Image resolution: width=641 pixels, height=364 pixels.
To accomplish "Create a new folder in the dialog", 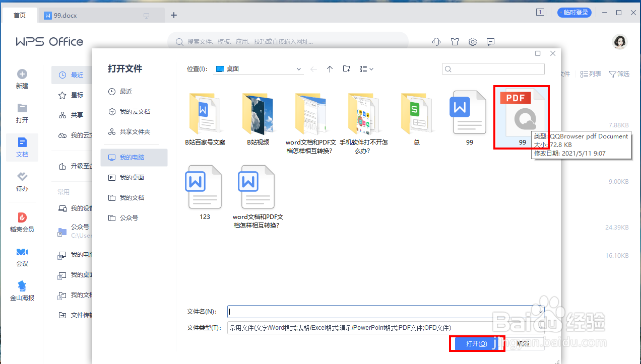I will [346, 69].
